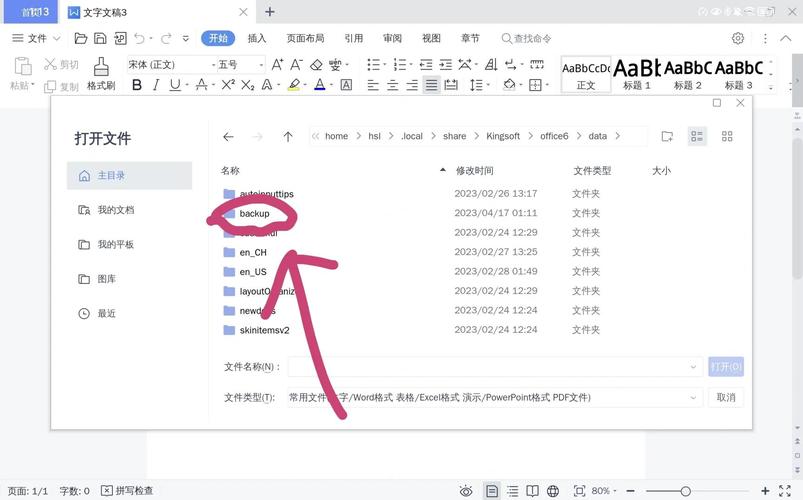This screenshot has width=803, height=500.
Task: Switch to web layout globe icon
Action: [x=553, y=491]
